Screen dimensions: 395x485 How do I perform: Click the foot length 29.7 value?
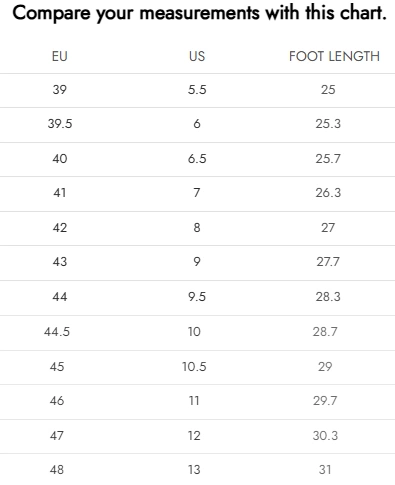pyautogui.click(x=325, y=401)
